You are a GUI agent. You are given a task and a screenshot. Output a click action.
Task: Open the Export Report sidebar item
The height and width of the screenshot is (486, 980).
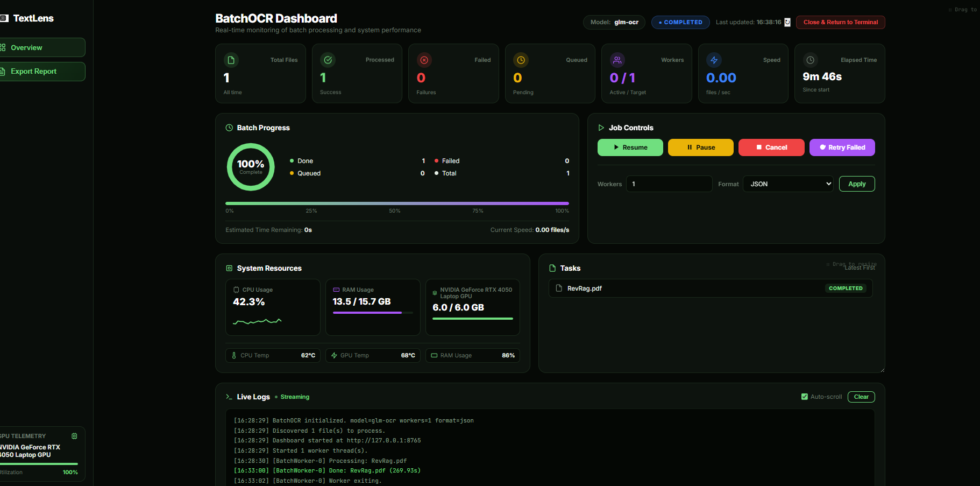pos(42,72)
